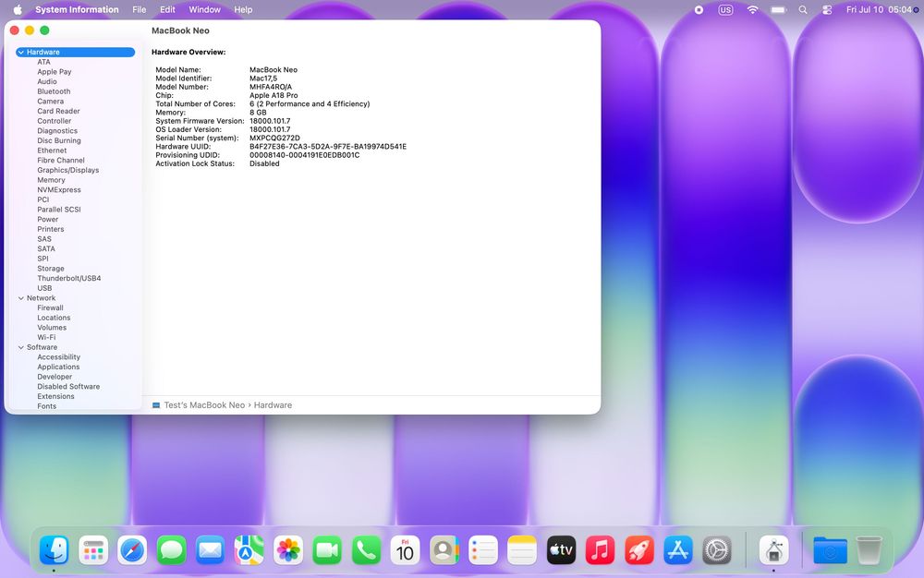Click System Information icon in dock
Image resolution: width=924 pixels, height=578 pixels.
click(773, 550)
